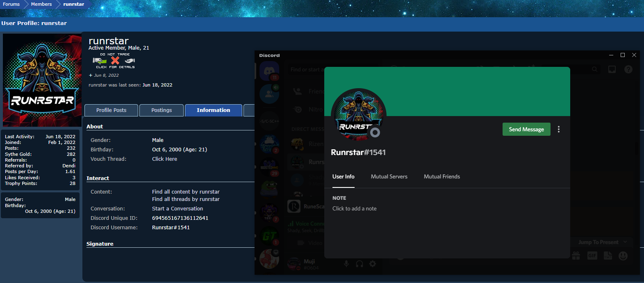This screenshot has width=644, height=283.
Task: Select the Pepe frog server icon
Action: tap(269, 189)
